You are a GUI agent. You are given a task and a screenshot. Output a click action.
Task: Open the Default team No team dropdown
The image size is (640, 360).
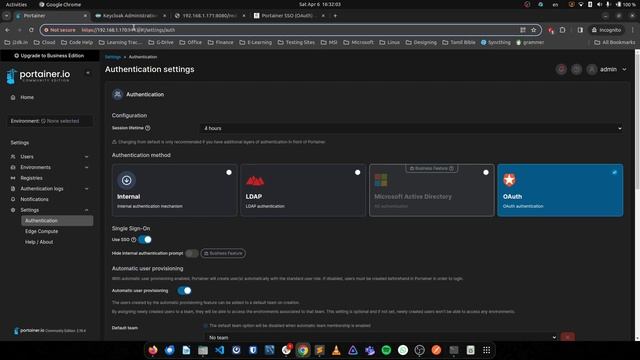coord(381,338)
